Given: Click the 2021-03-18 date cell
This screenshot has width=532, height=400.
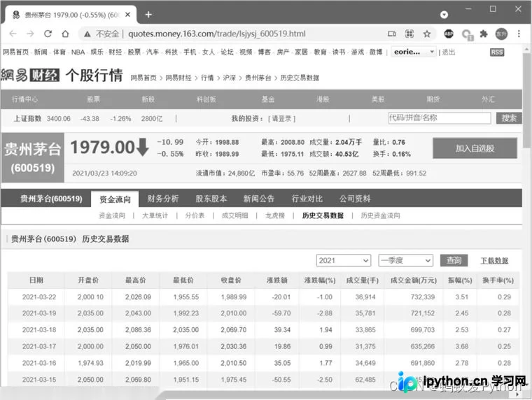Looking at the screenshot, I should 39,330.
